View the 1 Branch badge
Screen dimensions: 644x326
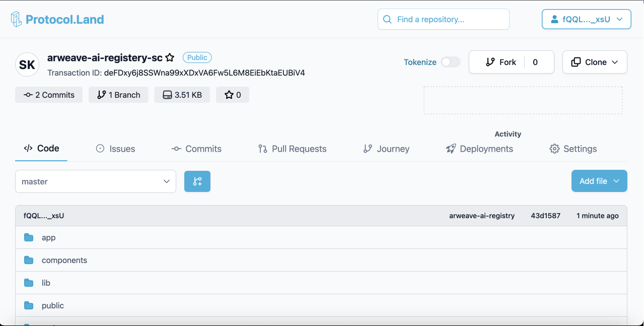pos(118,95)
